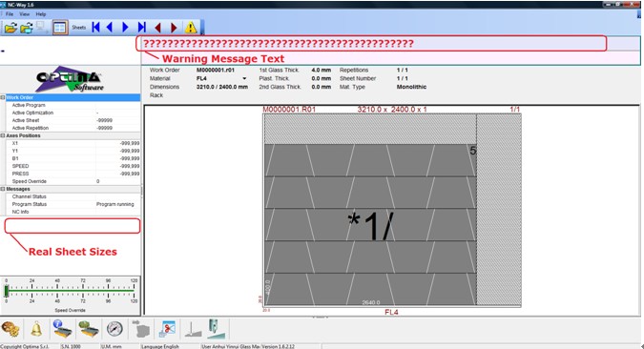Open the View menu
The height and width of the screenshot is (349, 644).
pyautogui.click(x=25, y=14)
